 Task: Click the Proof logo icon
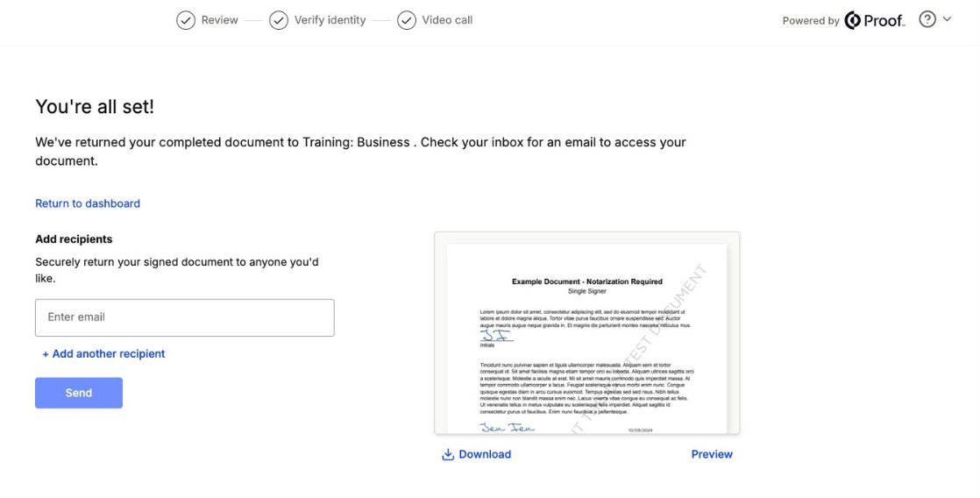853,20
